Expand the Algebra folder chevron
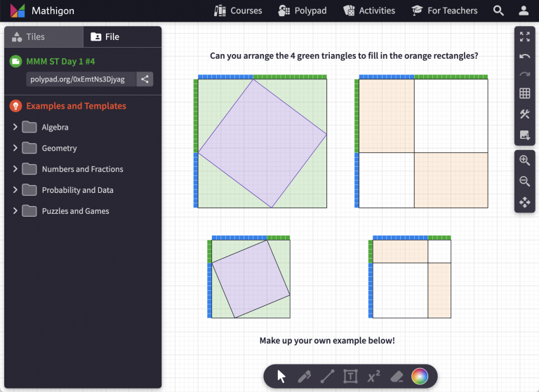 click(x=15, y=127)
